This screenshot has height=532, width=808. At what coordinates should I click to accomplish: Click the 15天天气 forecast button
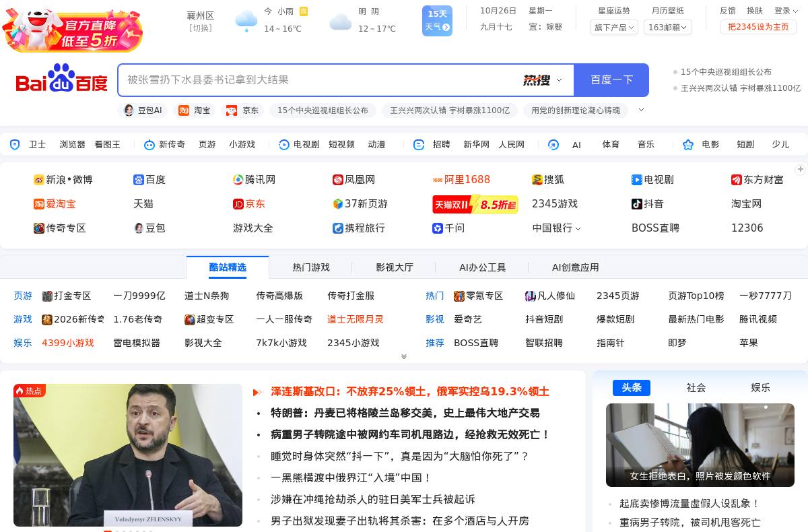437,20
